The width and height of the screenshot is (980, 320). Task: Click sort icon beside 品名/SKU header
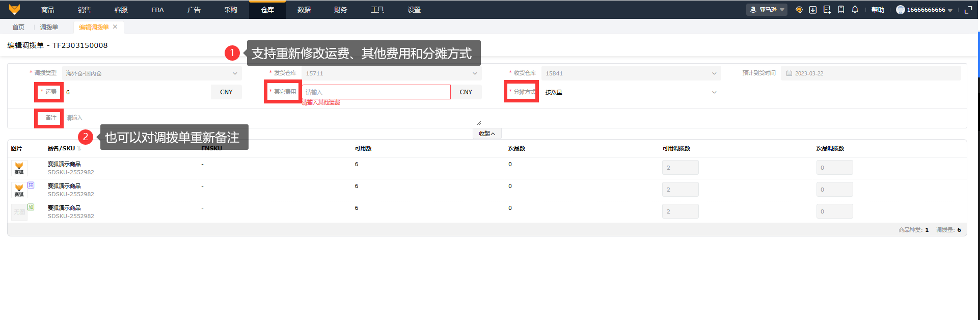[x=79, y=148]
